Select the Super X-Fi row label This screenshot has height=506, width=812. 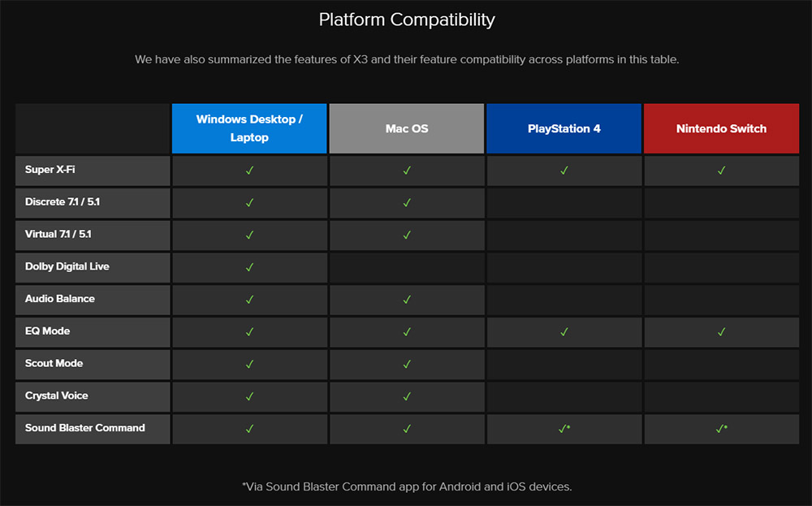pos(93,171)
